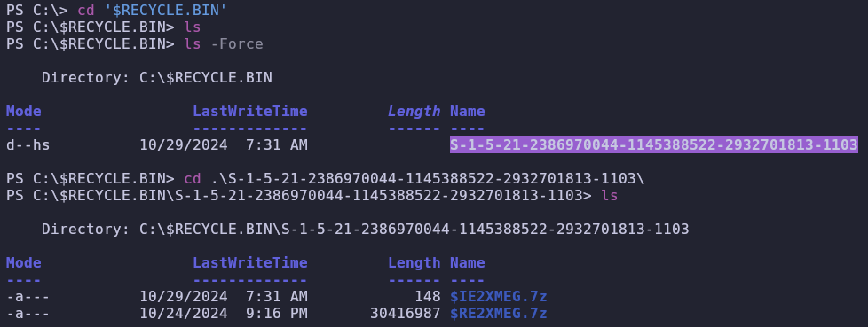
Task: Click the italic Length column header
Action: point(414,111)
